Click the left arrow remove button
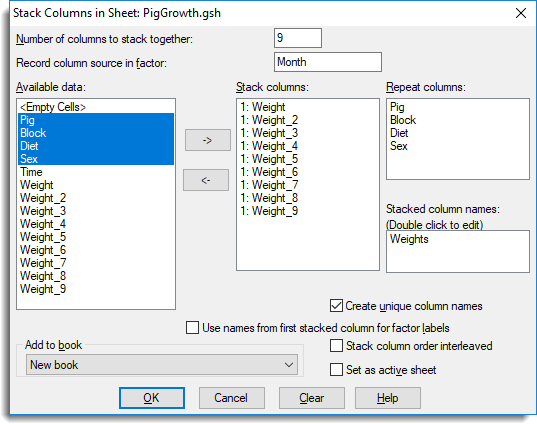 point(206,180)
